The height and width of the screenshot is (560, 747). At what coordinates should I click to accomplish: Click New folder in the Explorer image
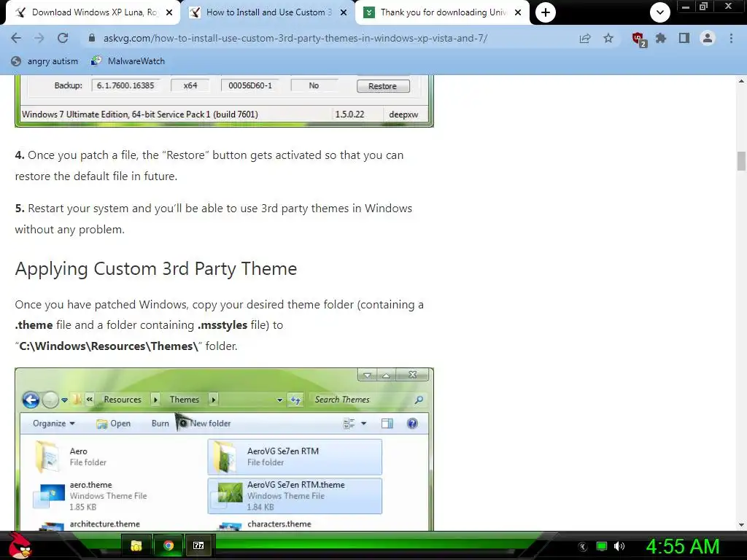tap(210, 424)
